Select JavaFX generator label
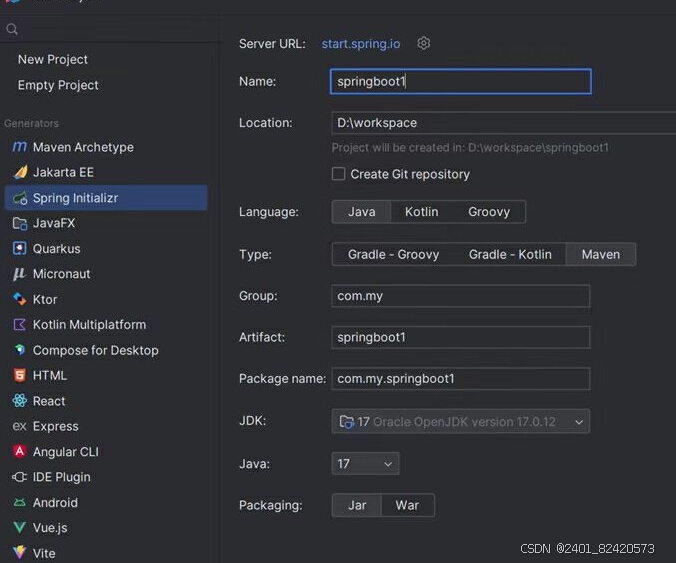 tap(54, 223)
